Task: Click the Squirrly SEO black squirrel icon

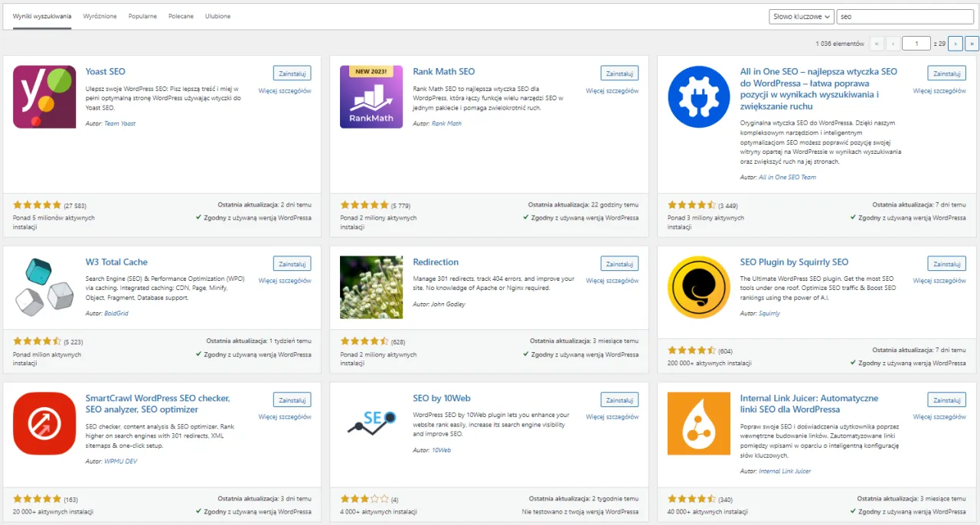Action: coord(698,286)
